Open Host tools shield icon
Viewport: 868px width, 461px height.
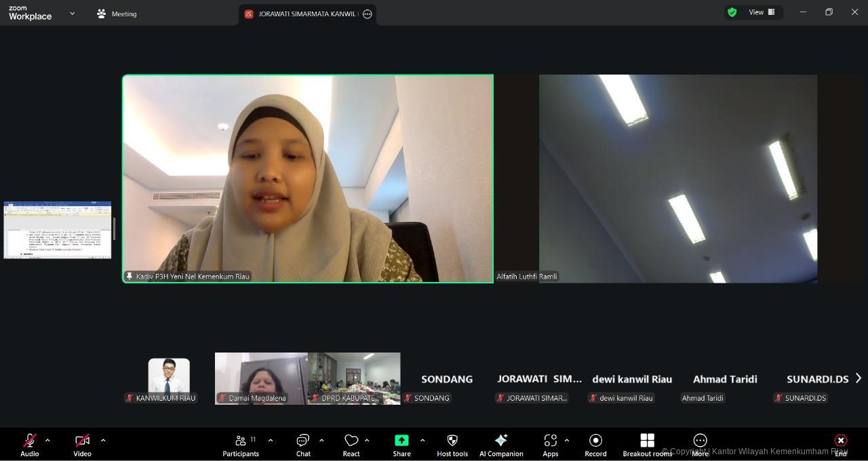tap(452, 444)
